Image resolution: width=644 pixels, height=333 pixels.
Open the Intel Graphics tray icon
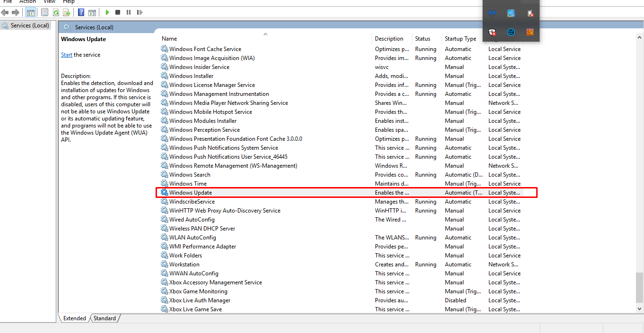pyautogui.click(x=511, y=13)
